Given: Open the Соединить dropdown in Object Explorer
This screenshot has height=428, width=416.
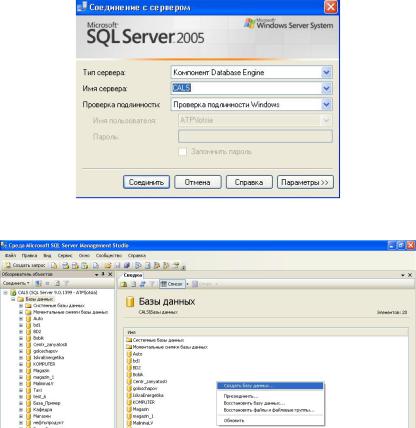Looking at the screenshot, I should (16, 283).
